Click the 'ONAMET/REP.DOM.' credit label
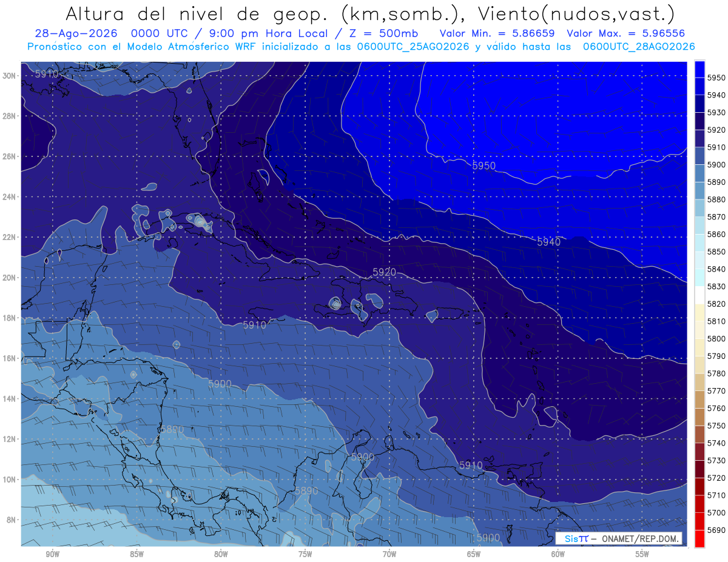 pyautogui.click(x=641, y=538)
